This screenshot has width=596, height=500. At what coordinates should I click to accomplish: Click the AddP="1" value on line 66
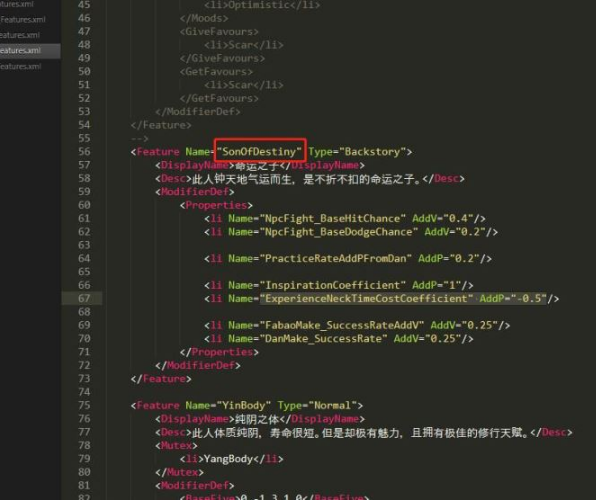[x=437, y=285]
